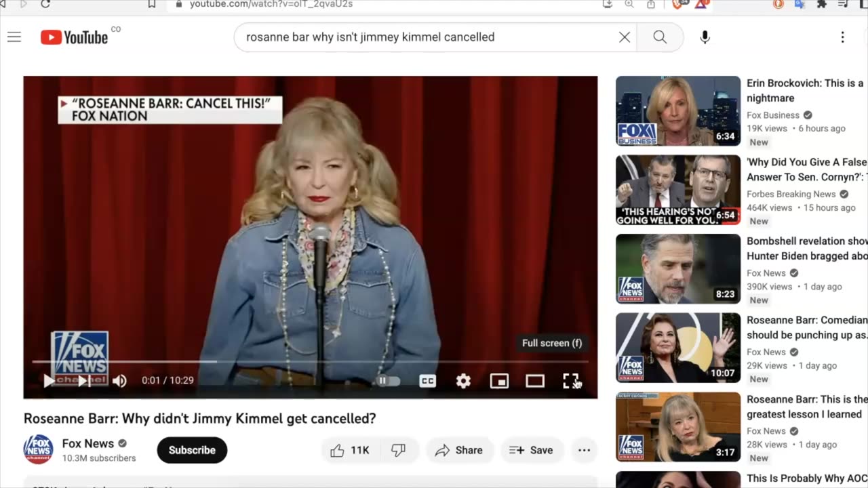
Task: Mute the video volume speaker
Action: point(119,381)
